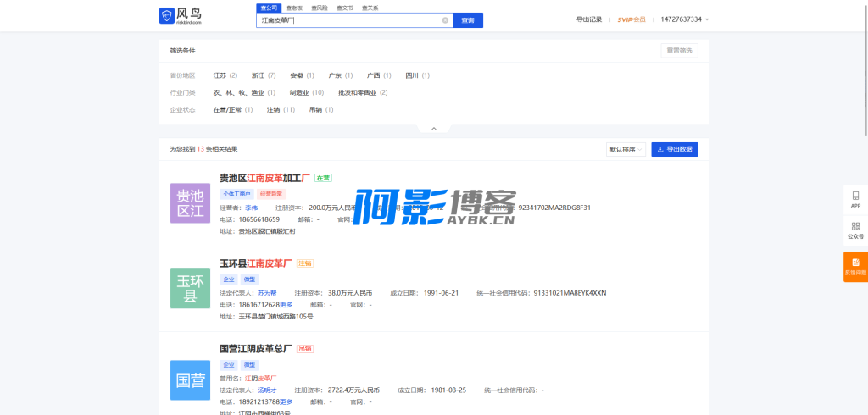Click the blue 查询 search button

[468, 19]
